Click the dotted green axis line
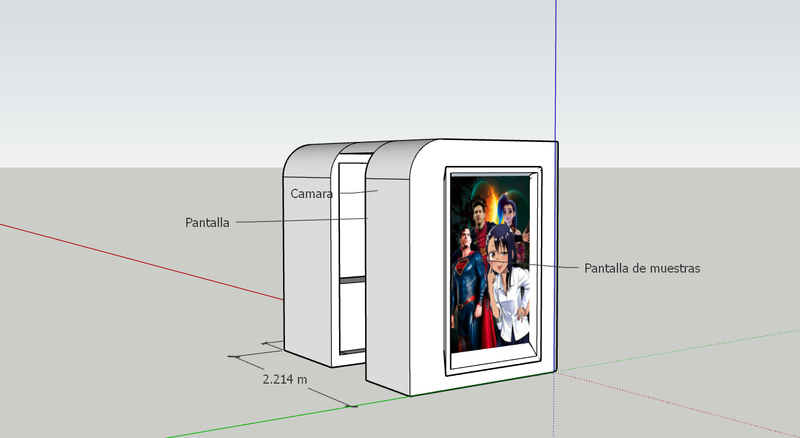800x438 pixels. tap(679, 351)
